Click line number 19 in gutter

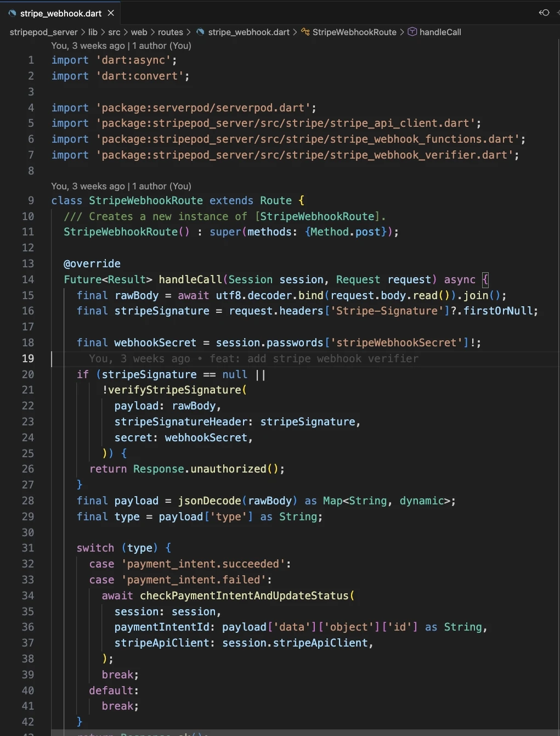point(28,358)
